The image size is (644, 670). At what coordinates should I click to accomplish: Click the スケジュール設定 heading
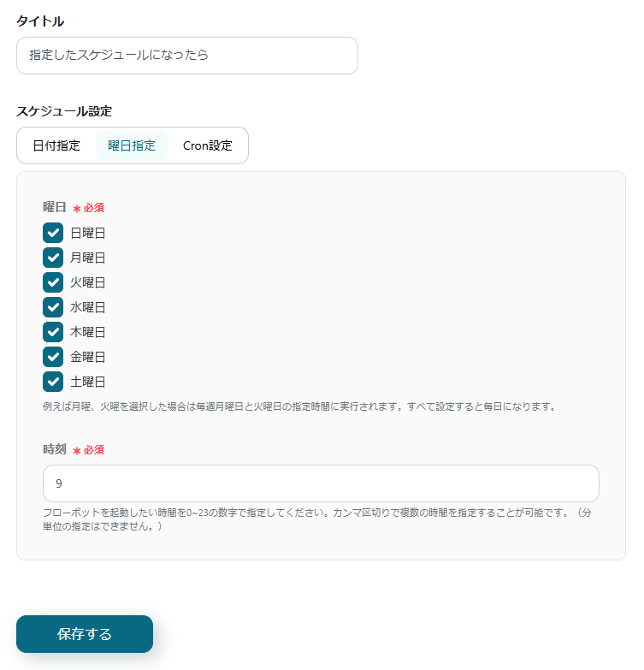(64, 111)
